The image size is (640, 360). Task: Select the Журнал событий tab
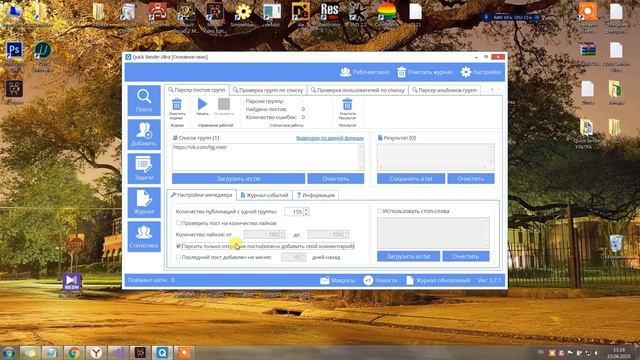(264, 195)
